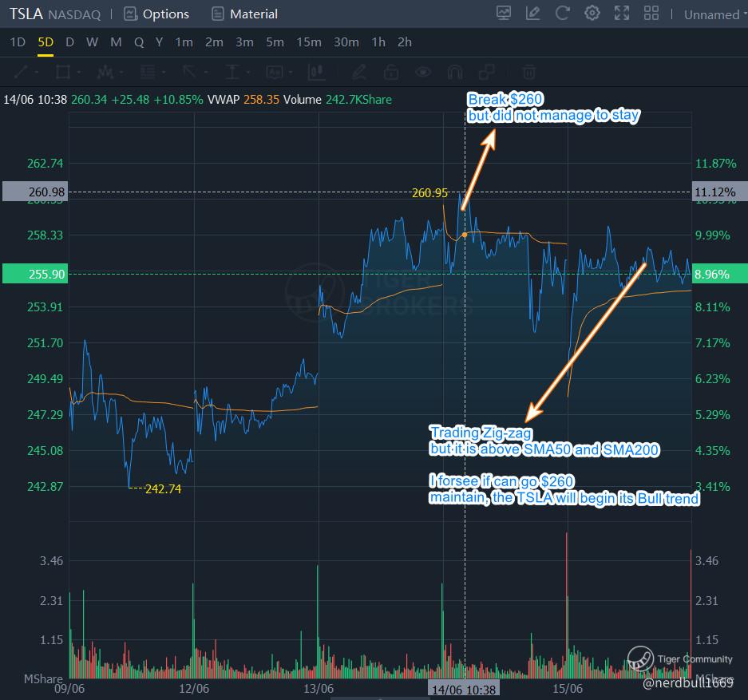Click the Options chart icon

[130, 14]
